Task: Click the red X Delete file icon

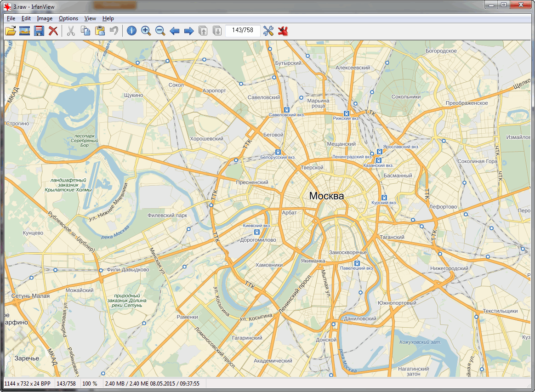Action: 53,31
